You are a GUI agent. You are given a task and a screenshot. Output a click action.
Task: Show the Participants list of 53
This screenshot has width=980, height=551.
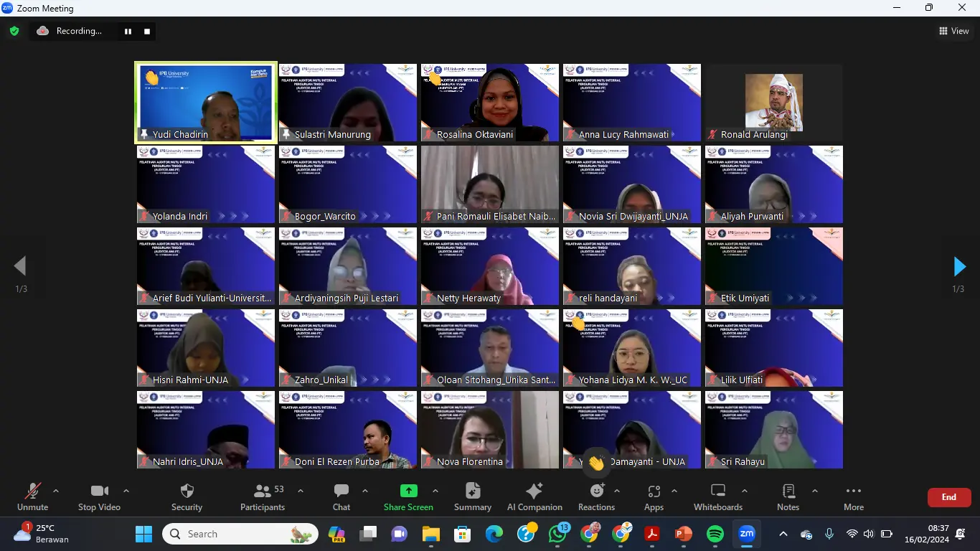tap(262, 496)
